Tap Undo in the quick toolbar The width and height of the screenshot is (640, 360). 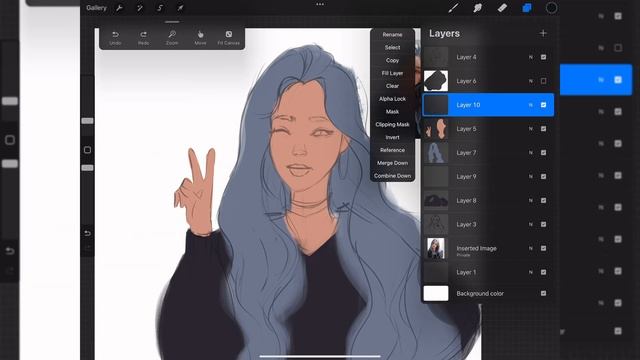tap(115, 38)
